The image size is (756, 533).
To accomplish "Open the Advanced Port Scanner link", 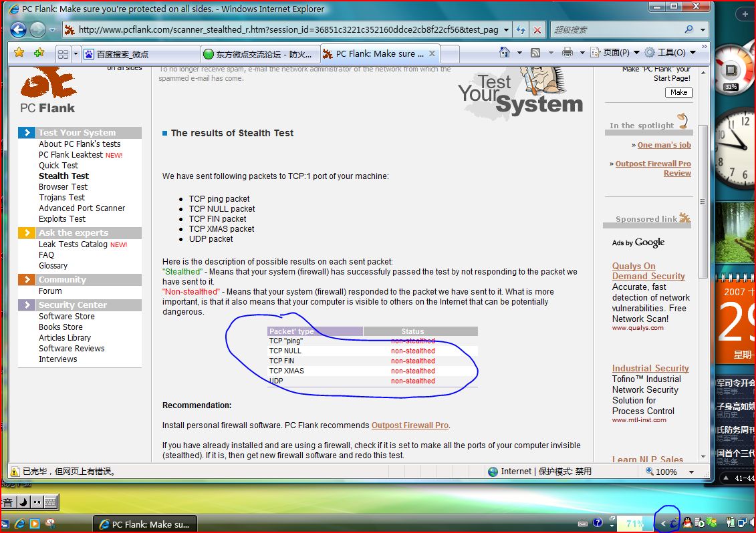I will click(x=82, y=208).
